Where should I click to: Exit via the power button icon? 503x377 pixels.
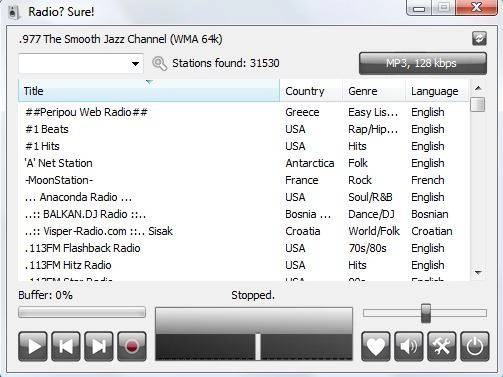[x=475, y=346]
